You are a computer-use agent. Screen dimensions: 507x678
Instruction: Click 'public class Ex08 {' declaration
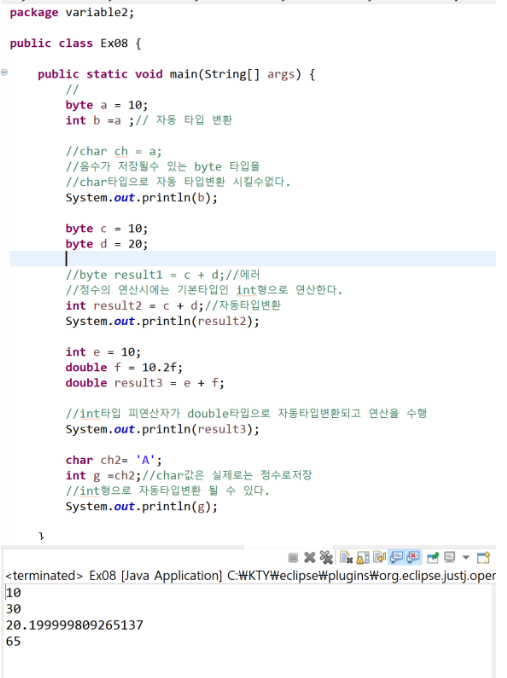(75, 43)
